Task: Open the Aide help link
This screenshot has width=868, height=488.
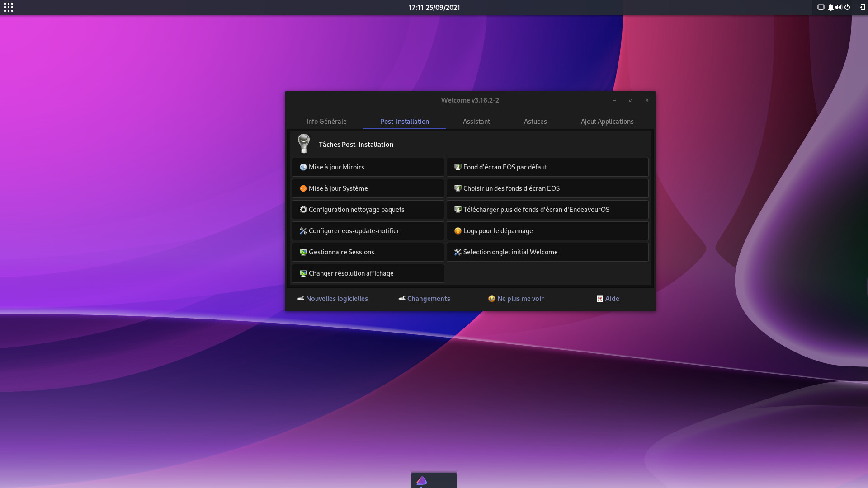Action: [x=608, y=299]
